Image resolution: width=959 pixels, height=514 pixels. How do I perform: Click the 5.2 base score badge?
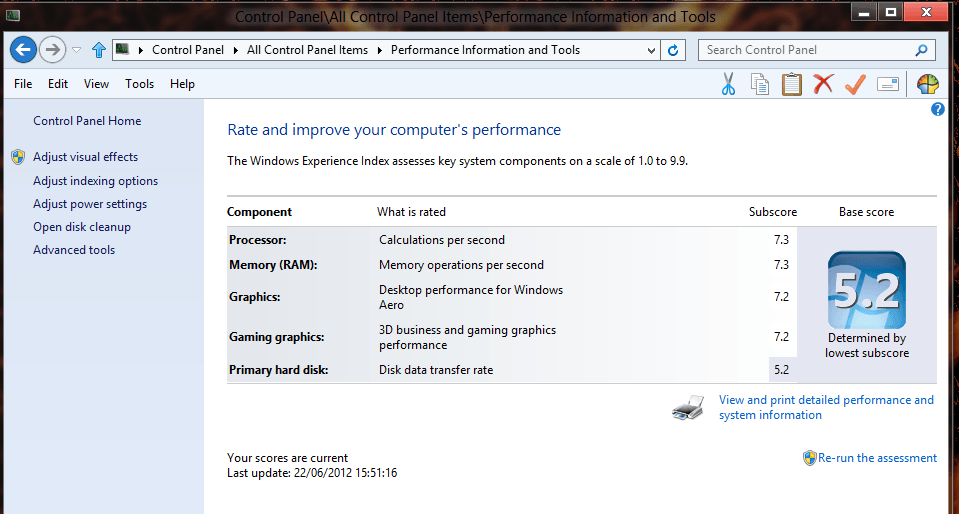click(x=867, y=290)
